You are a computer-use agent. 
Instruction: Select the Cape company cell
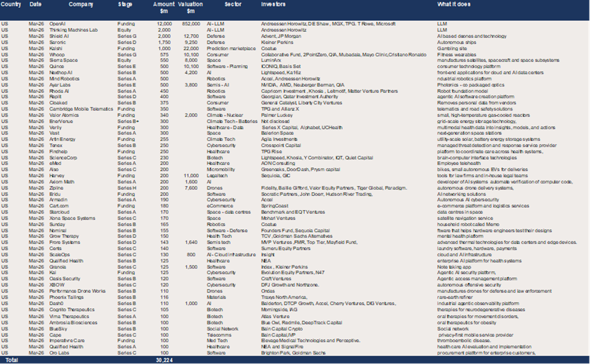[x=55, y=335]
